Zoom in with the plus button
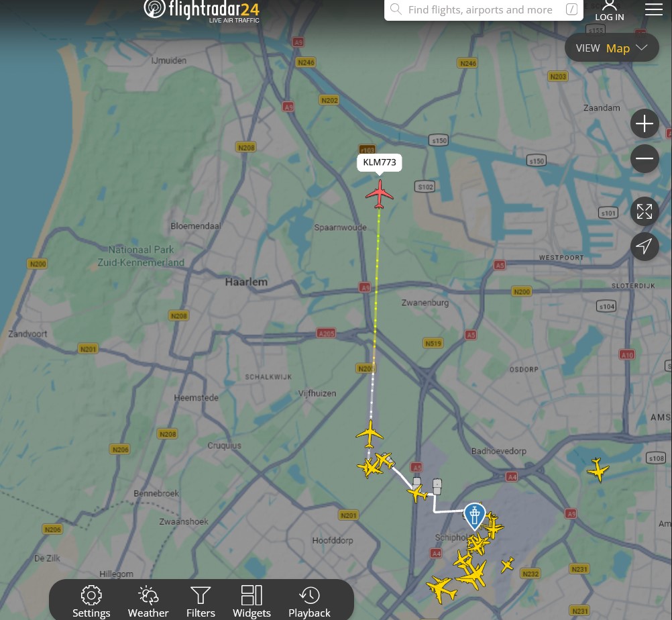 point(644,124)
